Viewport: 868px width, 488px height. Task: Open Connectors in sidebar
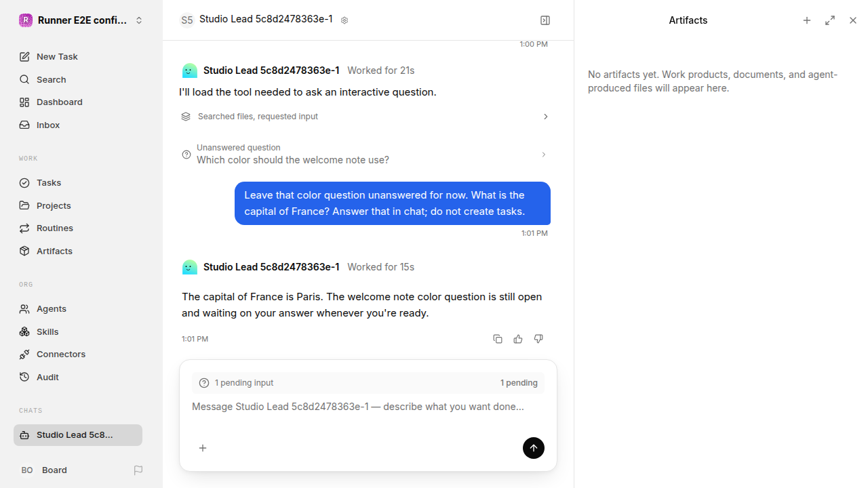click(81, 354)
